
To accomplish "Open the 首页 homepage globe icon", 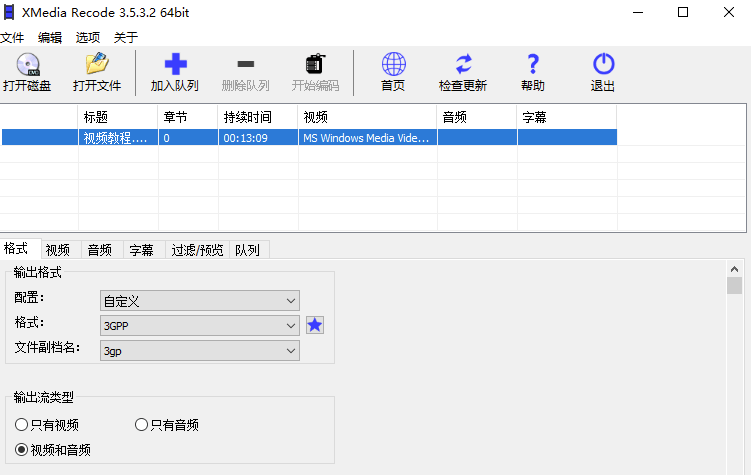I will (x=393, y=64).
